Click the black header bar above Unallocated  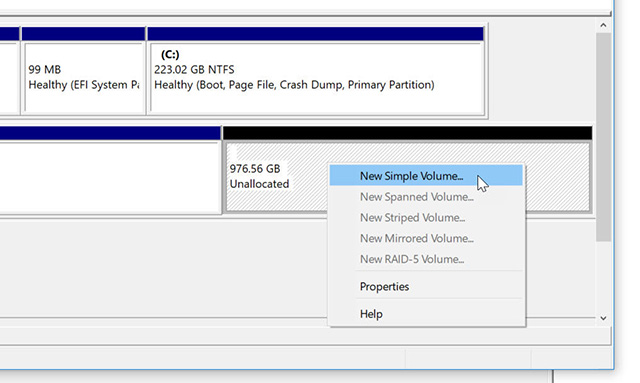(x=407, y=133)
